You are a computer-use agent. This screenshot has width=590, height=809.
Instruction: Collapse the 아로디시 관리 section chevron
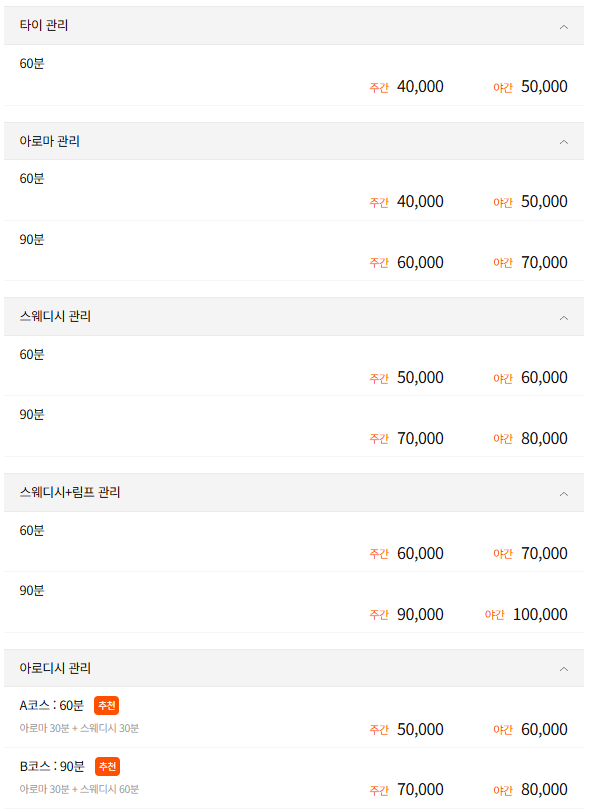coord(563,668)
